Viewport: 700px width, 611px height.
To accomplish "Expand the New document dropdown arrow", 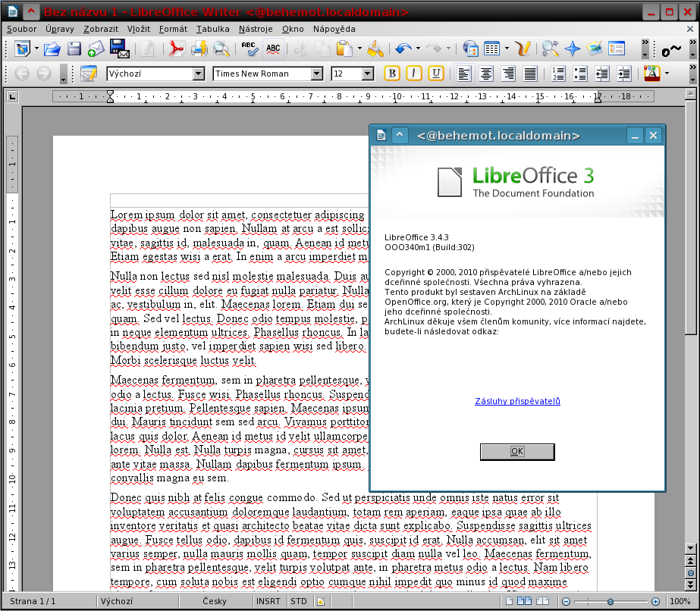I will (x=36, y=49).
